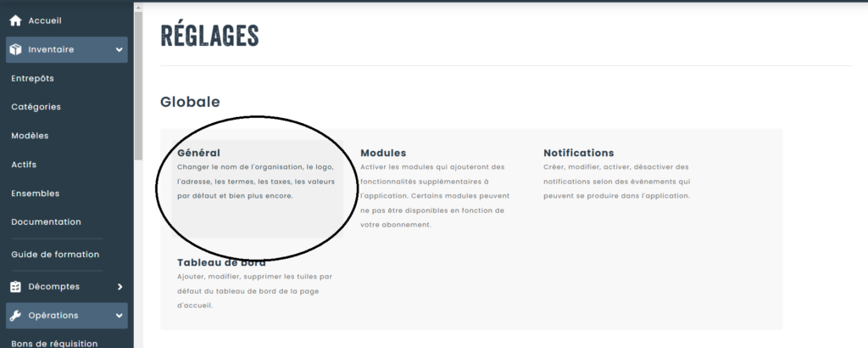
Task: Click the Accueil home icon
Action: click(x=15, y=20)
